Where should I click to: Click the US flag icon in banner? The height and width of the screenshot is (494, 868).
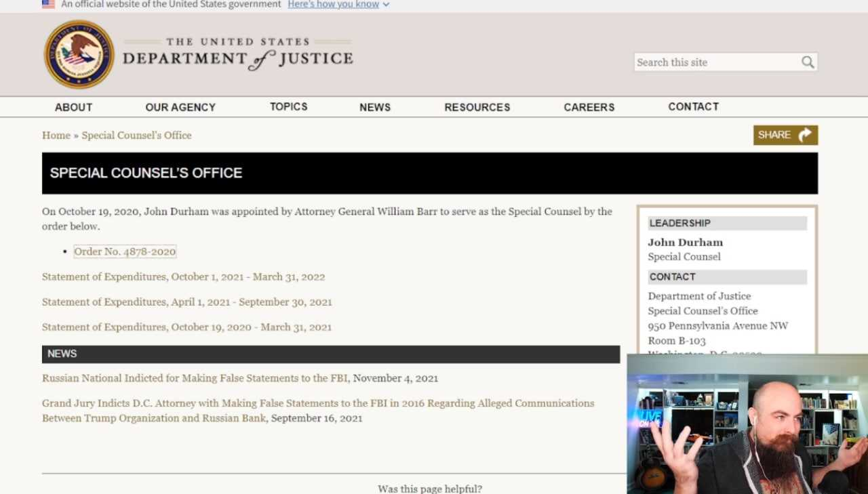click(48, 4)
